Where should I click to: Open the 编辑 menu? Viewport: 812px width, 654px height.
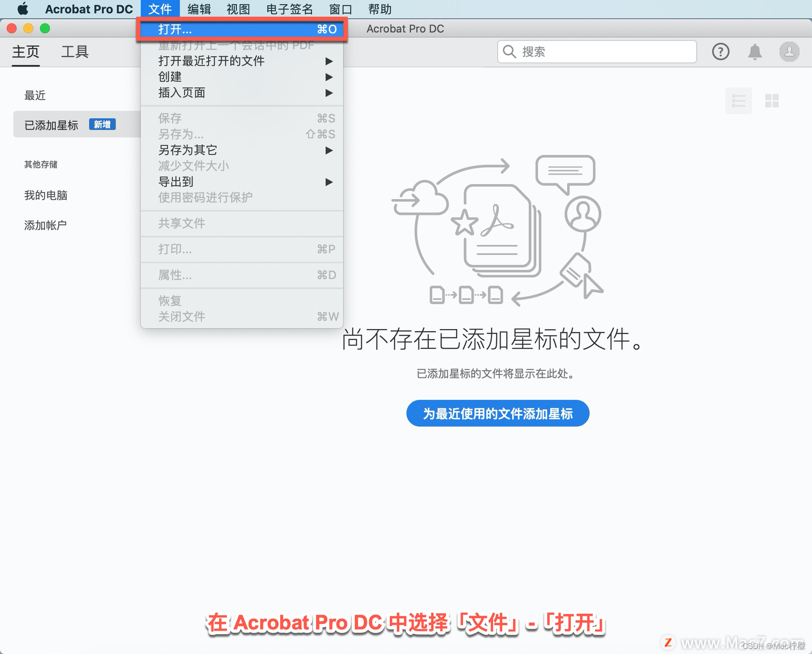(199, 9)
